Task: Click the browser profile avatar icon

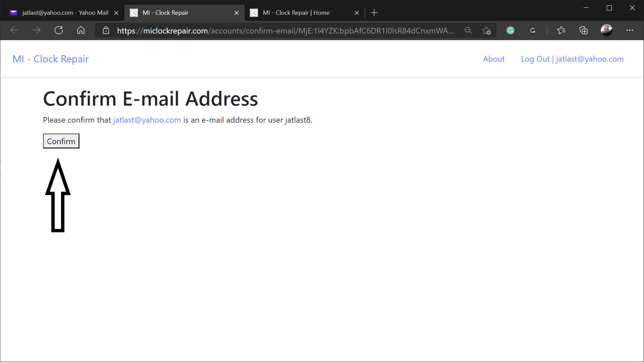Action: [606, 30]
